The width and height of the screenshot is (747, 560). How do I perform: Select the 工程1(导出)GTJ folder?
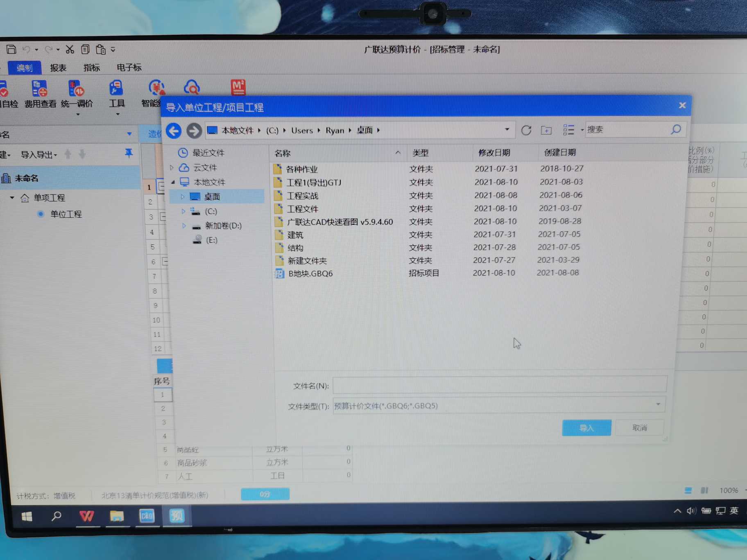(x=314, y=183)
